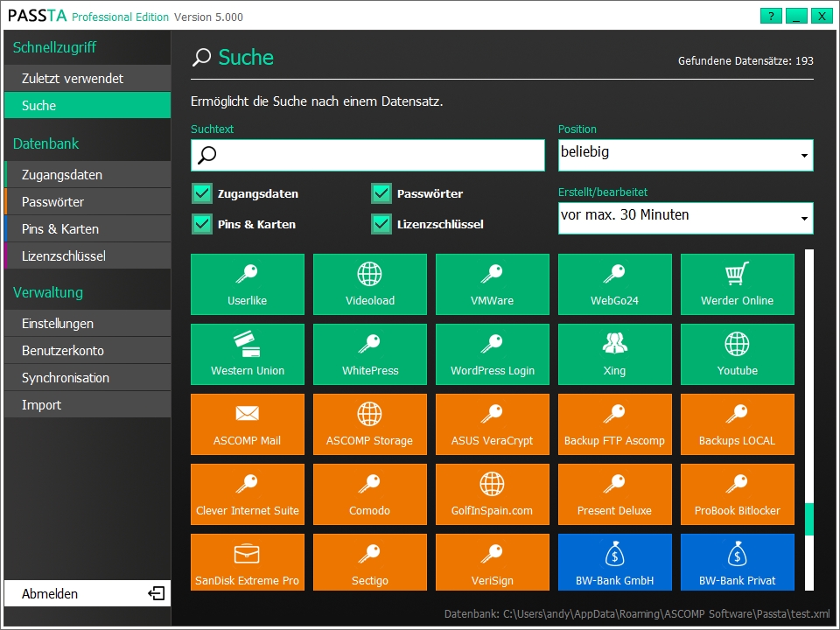
Task: Open Passwörter in the sidebar
Action: [x=87, y=202]
